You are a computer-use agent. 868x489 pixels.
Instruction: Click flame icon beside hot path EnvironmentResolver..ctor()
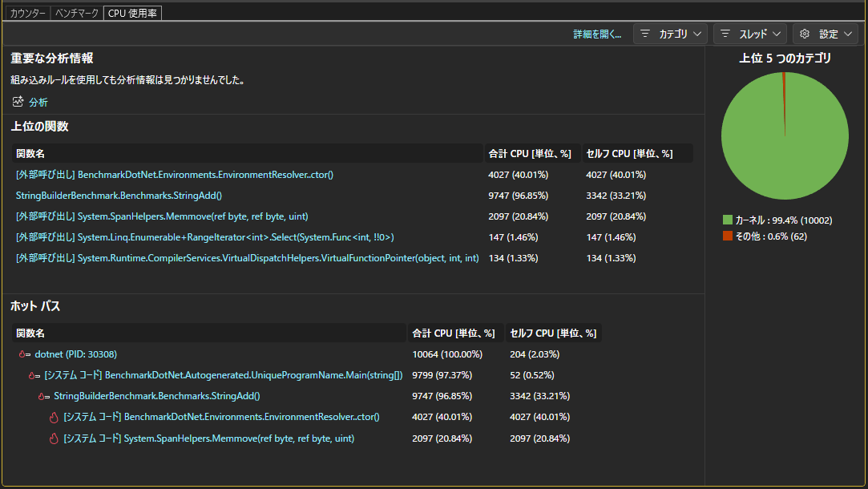pyautogui.click(x=54, y=417)
